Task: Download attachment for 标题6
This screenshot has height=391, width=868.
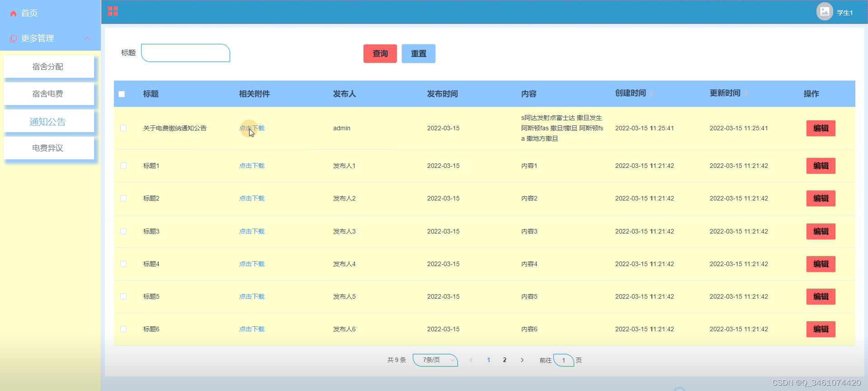Action: [x=252, y=329]
